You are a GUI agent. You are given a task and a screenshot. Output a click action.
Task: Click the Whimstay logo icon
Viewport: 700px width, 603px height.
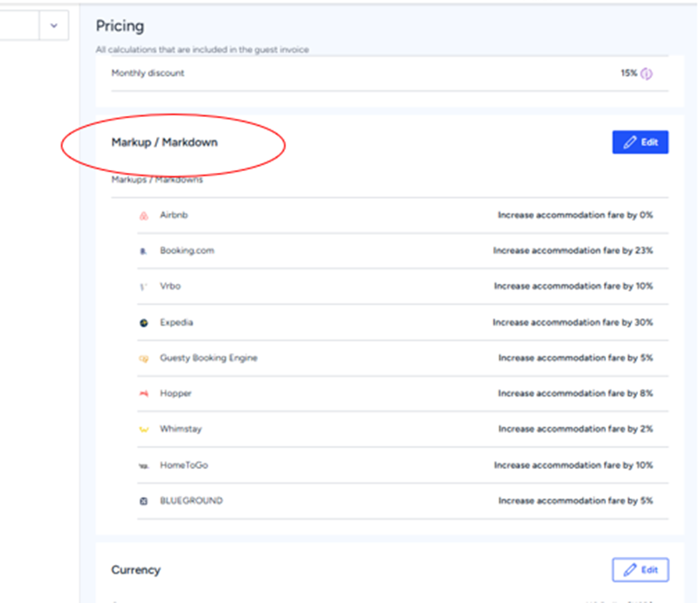pos(144,430)
